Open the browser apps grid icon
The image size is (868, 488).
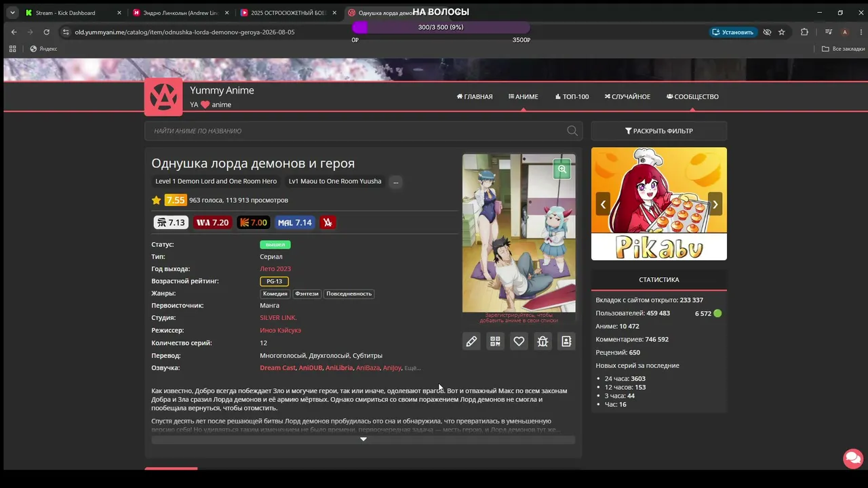click(x=12, y=49)
